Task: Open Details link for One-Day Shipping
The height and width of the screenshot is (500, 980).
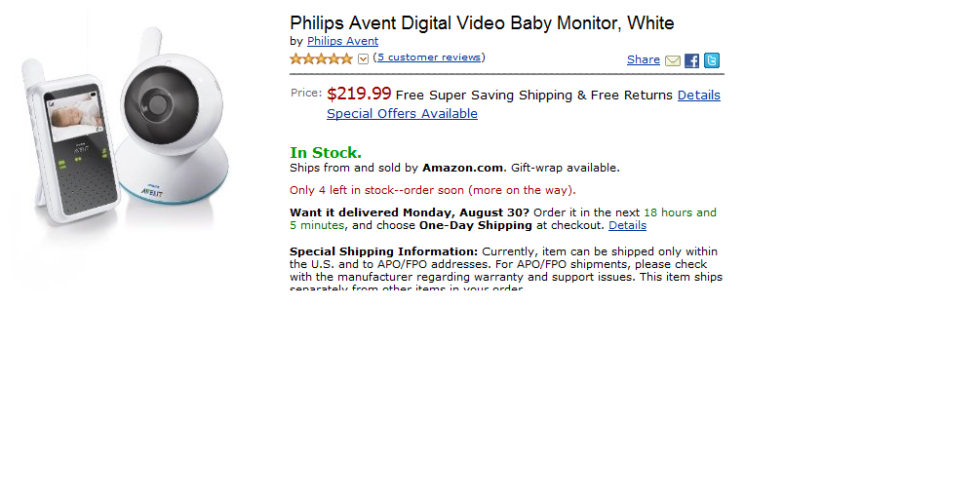Action: pos(627,225)
